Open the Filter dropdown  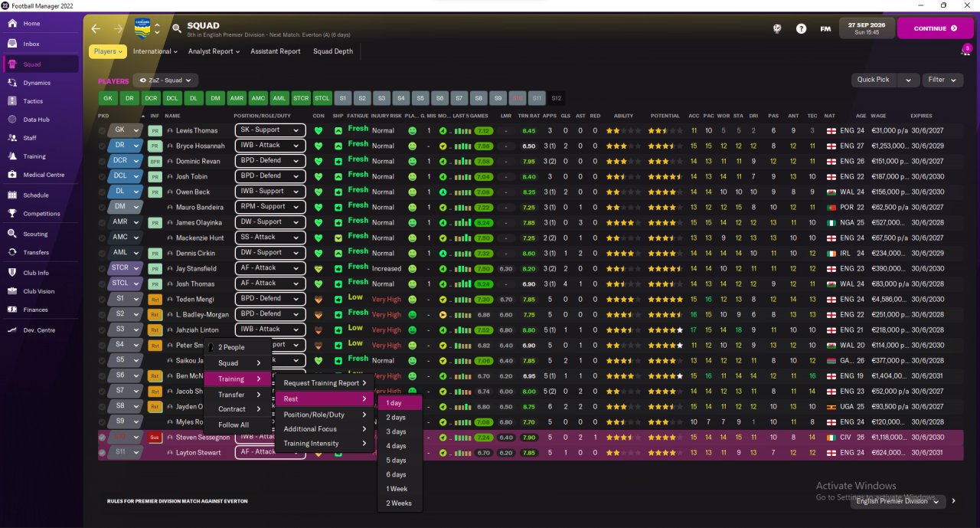click(x=941, y=80)
